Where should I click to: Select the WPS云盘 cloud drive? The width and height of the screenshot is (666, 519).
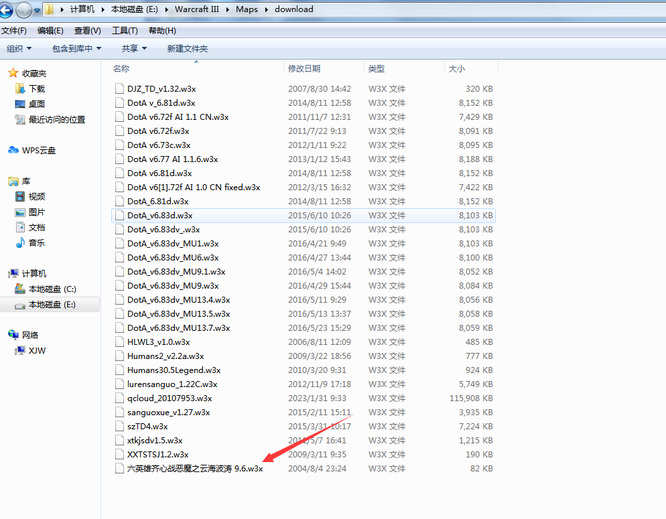tap(38, 150)
